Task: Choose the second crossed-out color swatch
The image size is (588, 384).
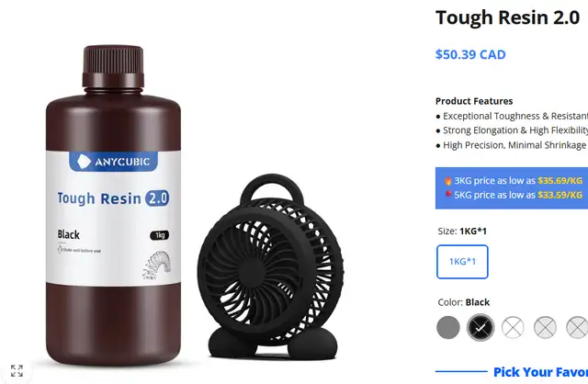Action: 545,327
